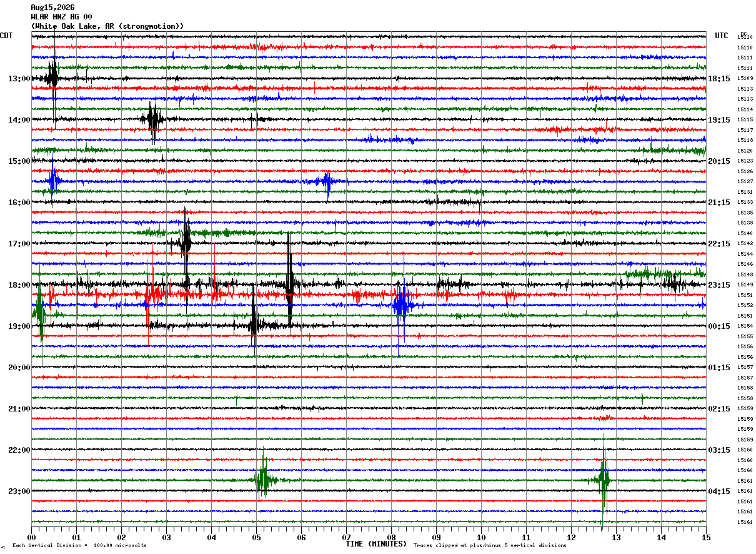Click the 05 minute axis tick label

coord(256,537)
